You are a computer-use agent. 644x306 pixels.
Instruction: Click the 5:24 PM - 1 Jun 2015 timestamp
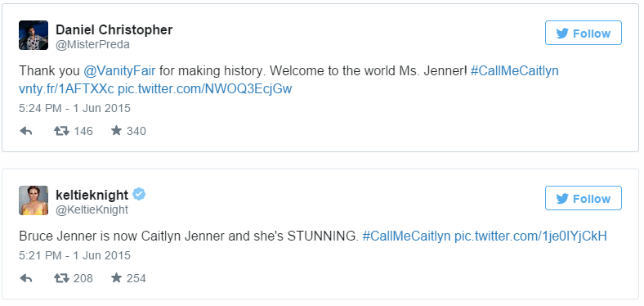(x=74, y=108)
